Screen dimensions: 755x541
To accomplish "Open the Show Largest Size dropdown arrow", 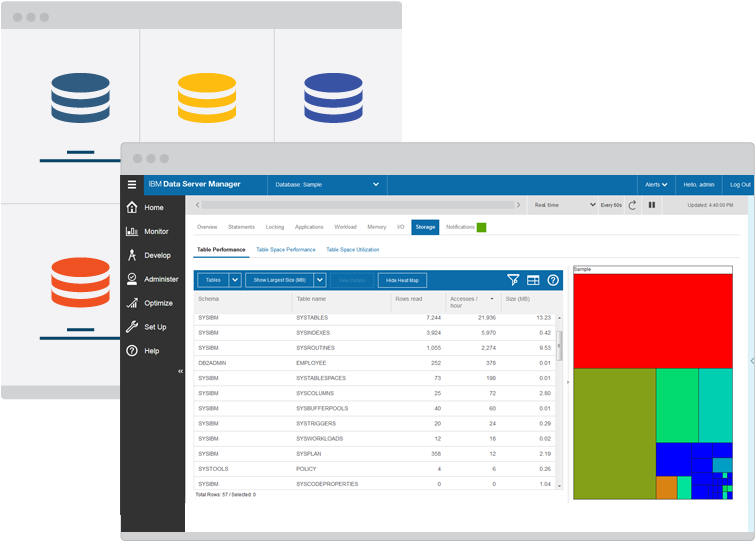I will 320,280.
